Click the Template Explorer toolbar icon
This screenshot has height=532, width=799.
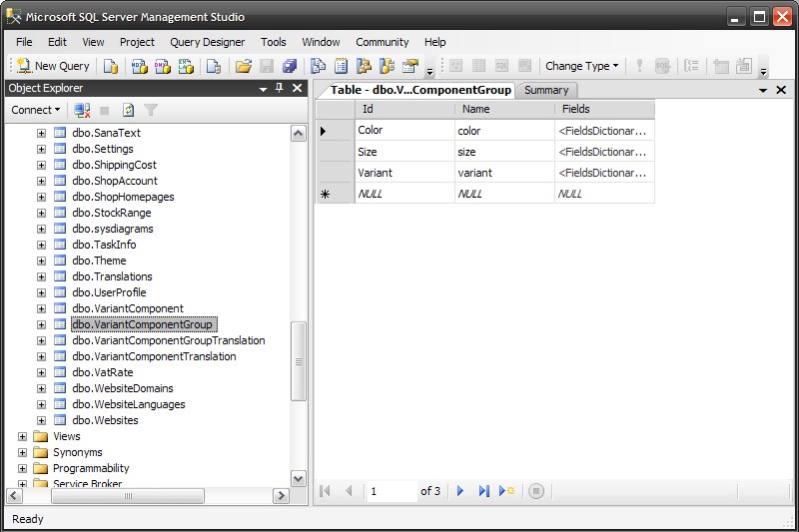387,66
